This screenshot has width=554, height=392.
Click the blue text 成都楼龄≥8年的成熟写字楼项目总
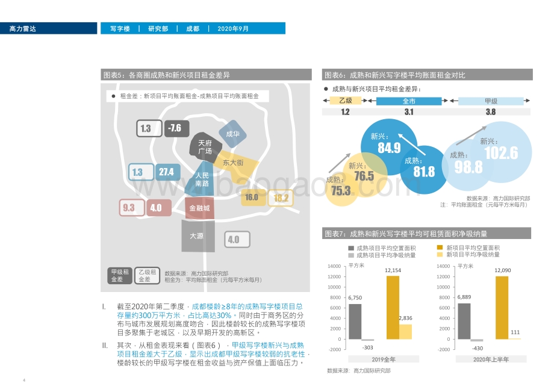247,306
